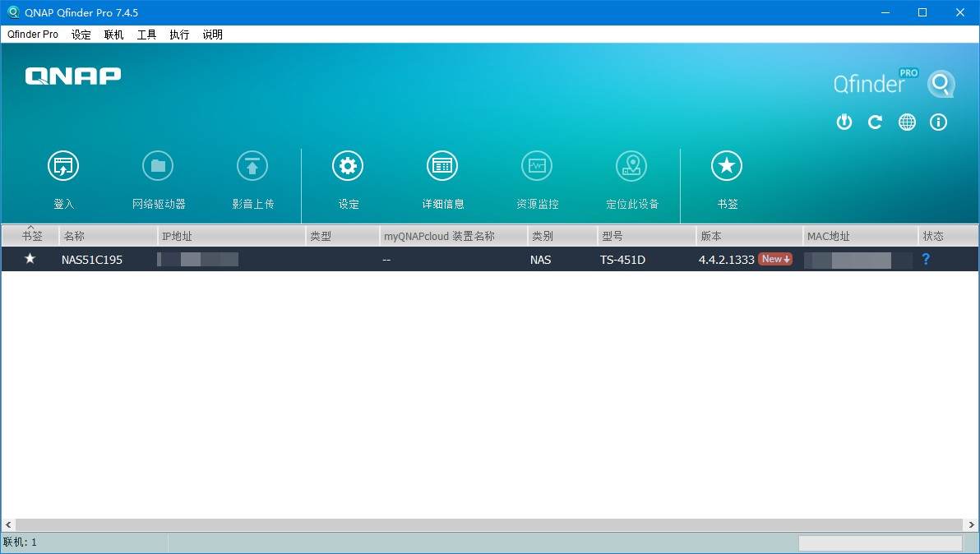This screenshot has width=980, height=554.
Task: Click the blue question mark status icon
Action: point(926,259)
